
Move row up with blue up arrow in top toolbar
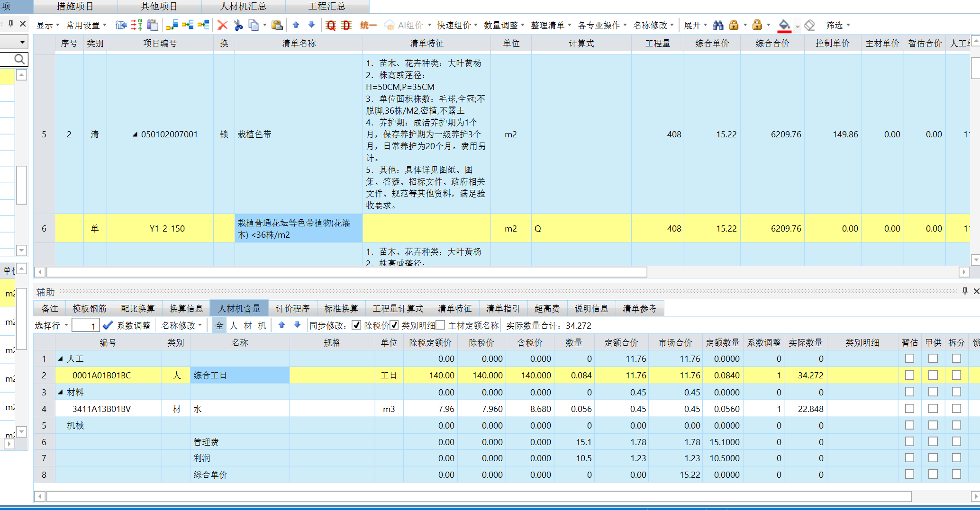point(296,25)
